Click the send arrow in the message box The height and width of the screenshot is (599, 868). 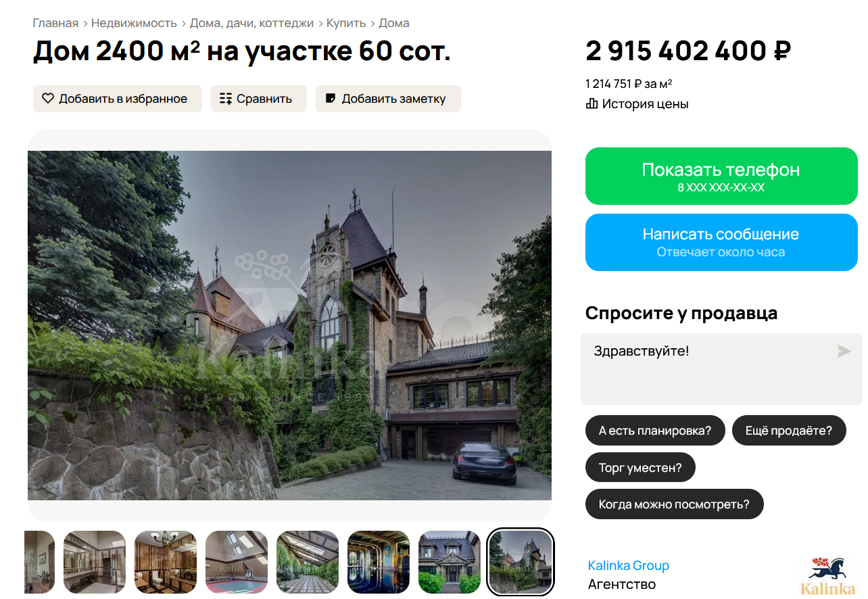coord(844,351)
